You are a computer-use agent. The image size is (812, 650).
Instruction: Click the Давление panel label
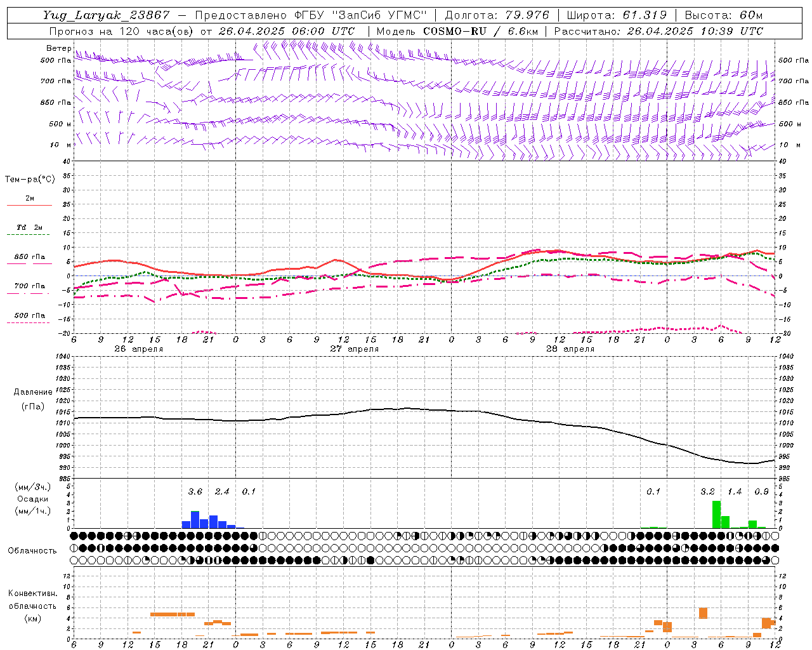coord(32,392)
